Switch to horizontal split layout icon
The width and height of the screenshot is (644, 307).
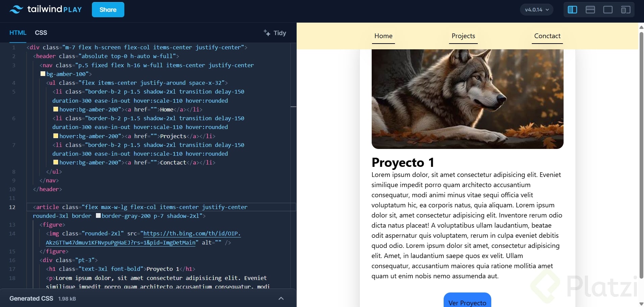[x=590, y=10]
